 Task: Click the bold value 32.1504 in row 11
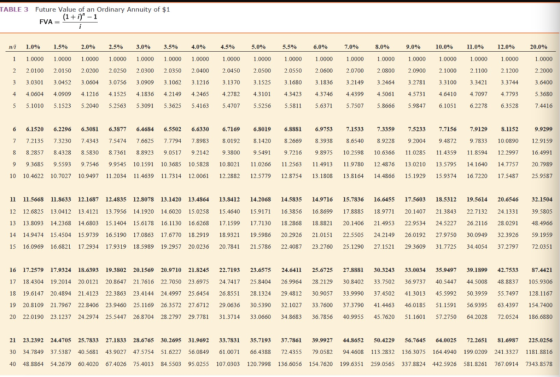click(542, 200)
